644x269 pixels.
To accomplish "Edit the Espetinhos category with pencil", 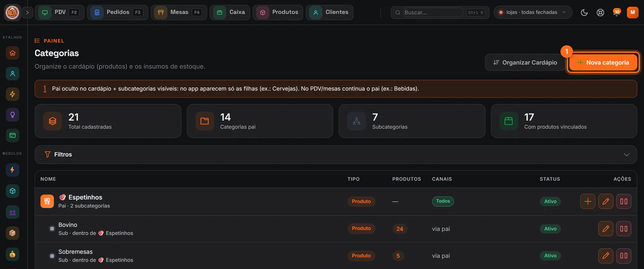I will pyautogui.click(x=606, y=201).
